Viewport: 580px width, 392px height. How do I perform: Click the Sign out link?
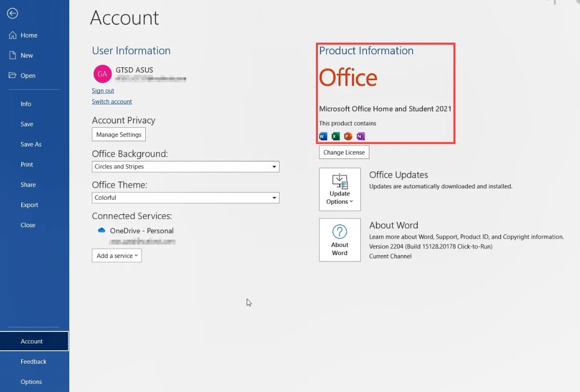coord(103,91)
